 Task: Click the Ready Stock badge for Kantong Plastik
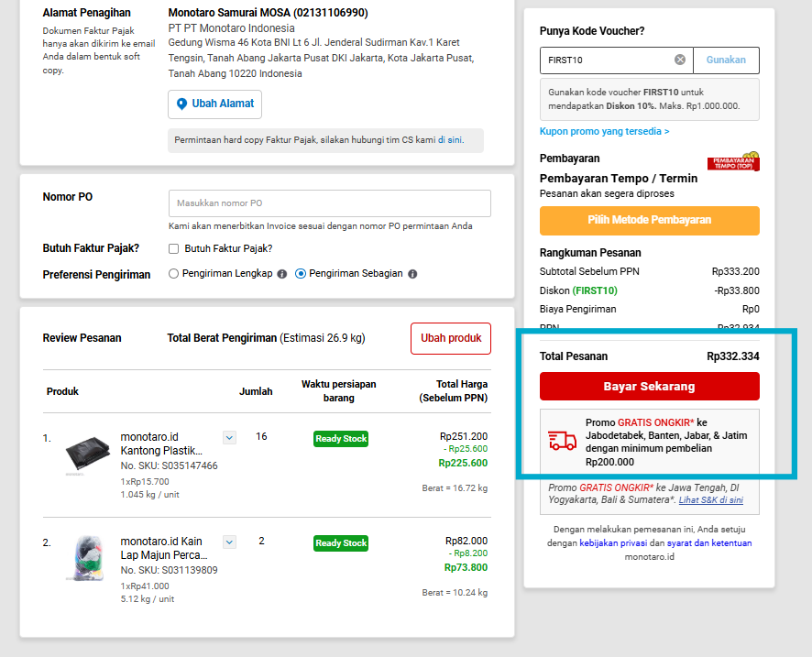pyautogui.click(x=341, y=439)
